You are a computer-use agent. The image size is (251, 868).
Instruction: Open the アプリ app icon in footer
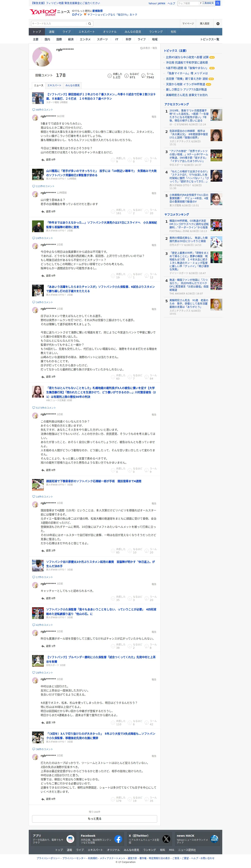click(x=70, y=839)
